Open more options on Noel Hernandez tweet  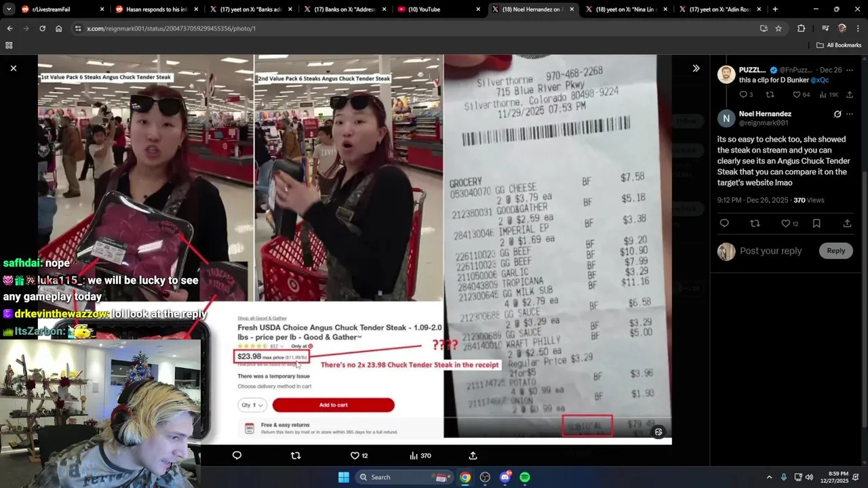tap(850, 114)
